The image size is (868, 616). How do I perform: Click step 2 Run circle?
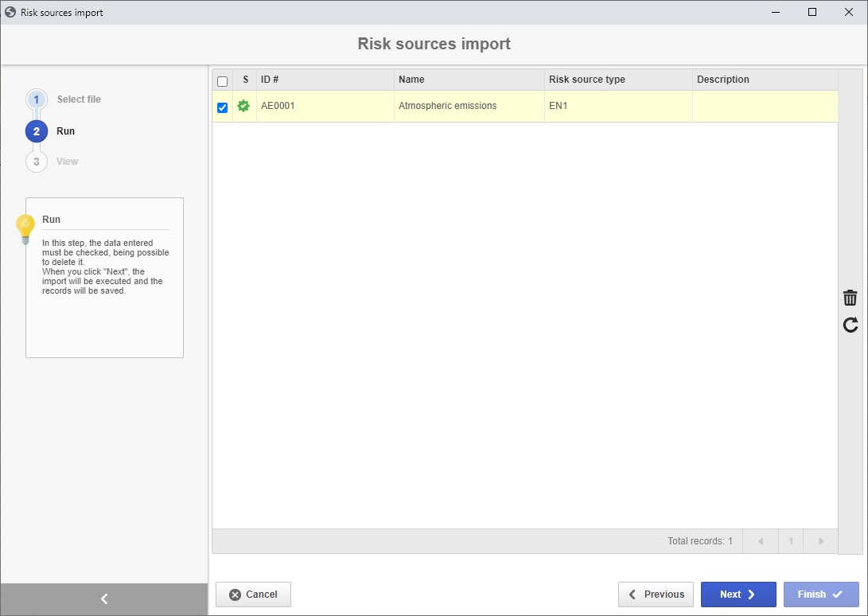click(37, 131)
